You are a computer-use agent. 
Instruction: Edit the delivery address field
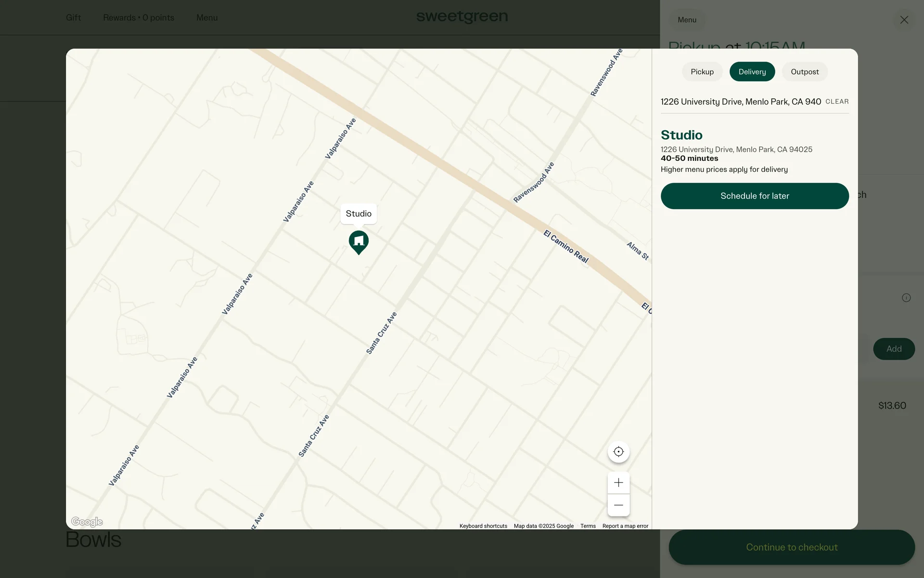(x=740, y=102)
